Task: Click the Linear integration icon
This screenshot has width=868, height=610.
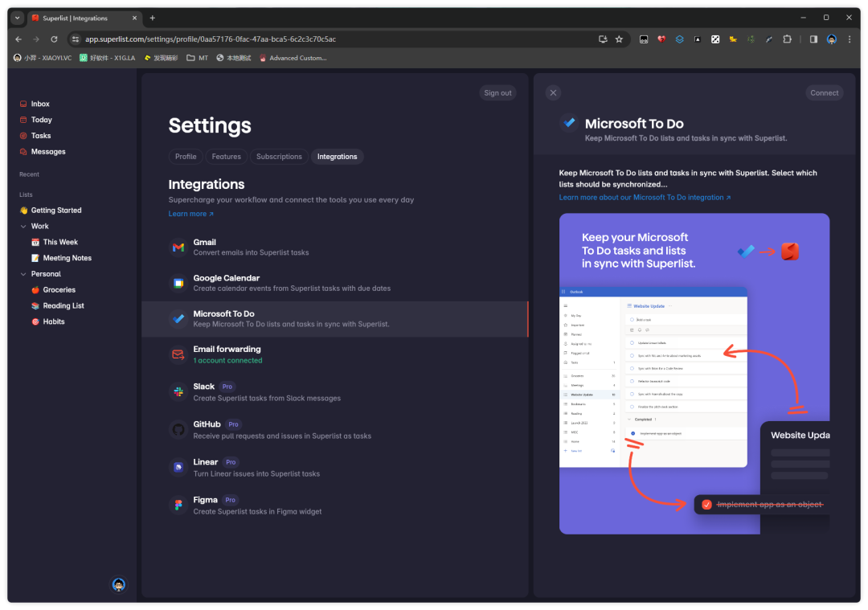Action: click(178, 467)
